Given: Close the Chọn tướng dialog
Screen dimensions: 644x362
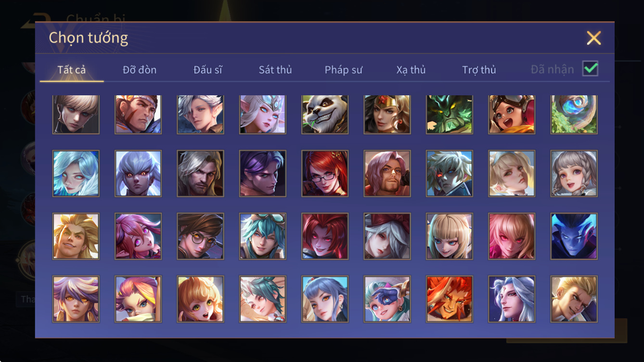Looking at the screenshot, I should coord(593,38).
